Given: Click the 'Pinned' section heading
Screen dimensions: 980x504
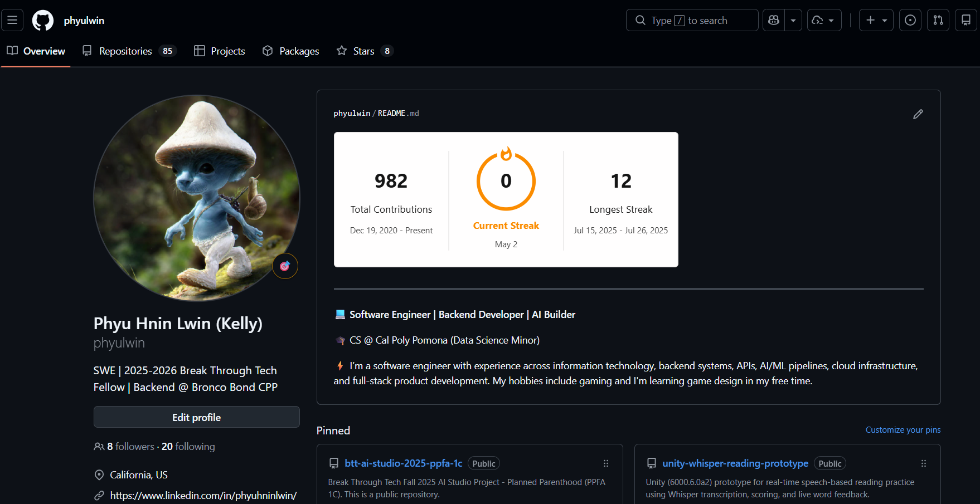Looking at the screenshot, I should coord(333,430).
